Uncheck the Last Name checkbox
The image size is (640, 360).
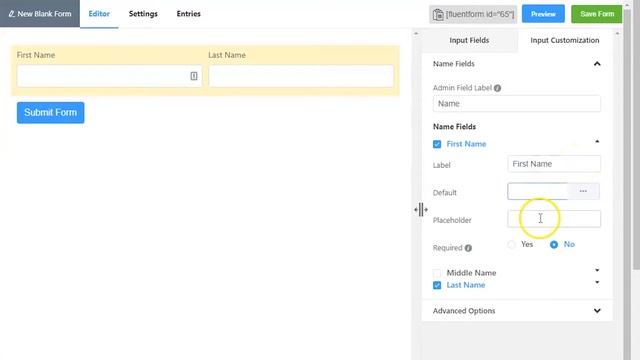[437, 285]
